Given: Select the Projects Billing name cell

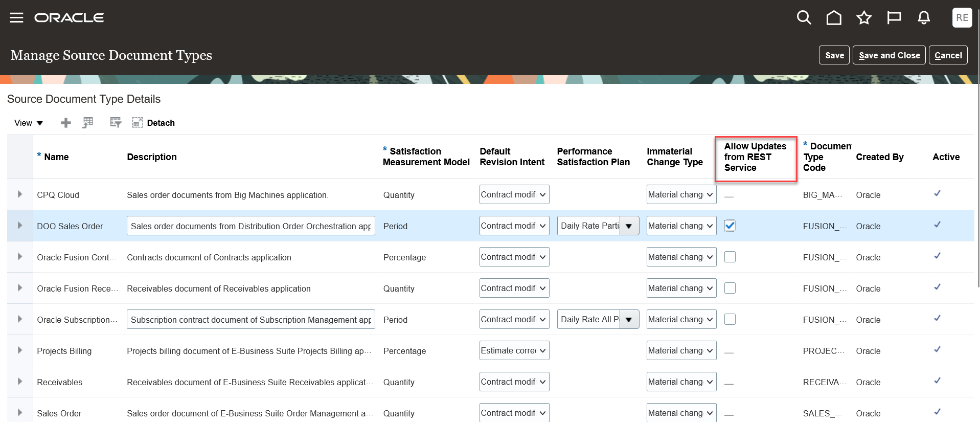Looking at the screenshot, I should click(64, 351).
